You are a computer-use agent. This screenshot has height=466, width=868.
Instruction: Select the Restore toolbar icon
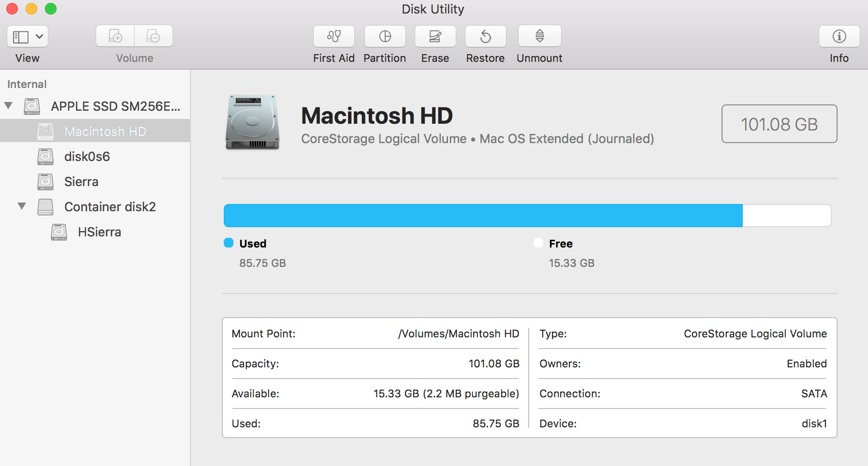pyautogui.click(x=485, y=36)
